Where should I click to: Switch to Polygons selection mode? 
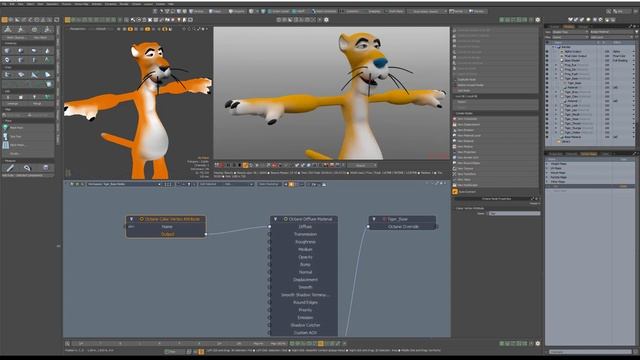tap(238, 11)
